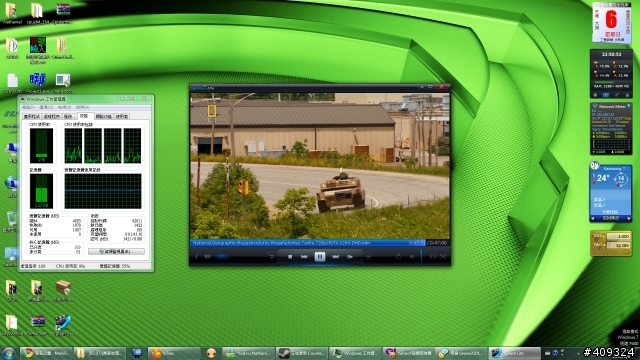Image resolution: width=640 pixels, height=360 pixels.
Task: Stop playback in Splash Lite player
Action: [x=290, y=257]
